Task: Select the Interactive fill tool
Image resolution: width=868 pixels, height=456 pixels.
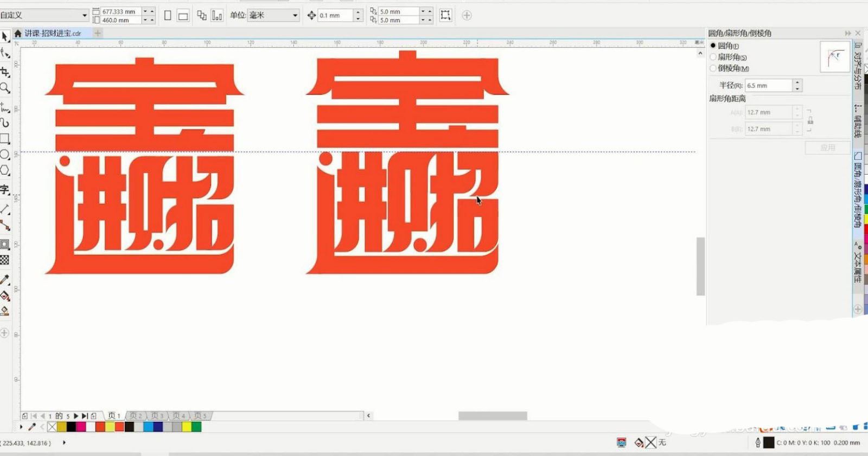Action: click(5, 296)
